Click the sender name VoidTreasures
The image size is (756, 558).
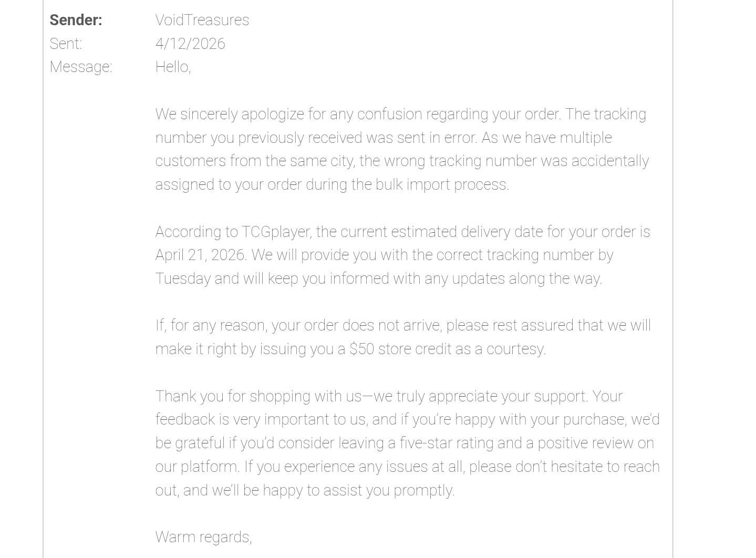[x=202, y=20]
